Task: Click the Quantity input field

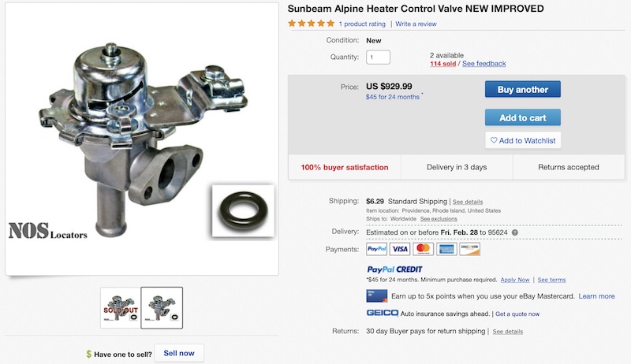Action: [x=378, y=57]
